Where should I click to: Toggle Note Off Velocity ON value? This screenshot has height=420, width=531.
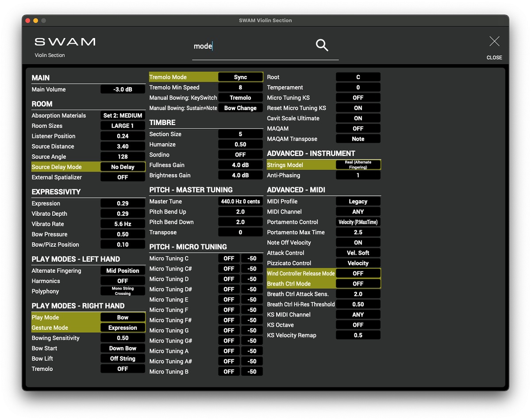tap(358, 243)
